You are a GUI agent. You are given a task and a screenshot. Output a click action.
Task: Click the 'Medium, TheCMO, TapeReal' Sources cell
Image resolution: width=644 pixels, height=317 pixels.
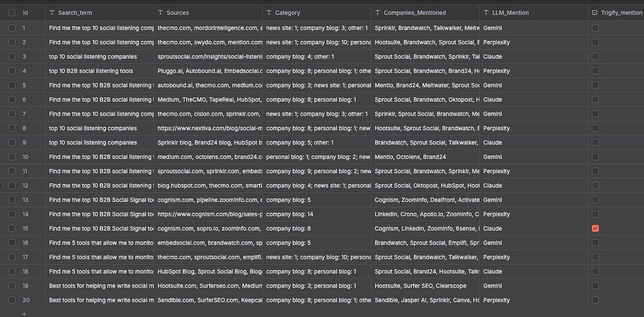[208, 99]
